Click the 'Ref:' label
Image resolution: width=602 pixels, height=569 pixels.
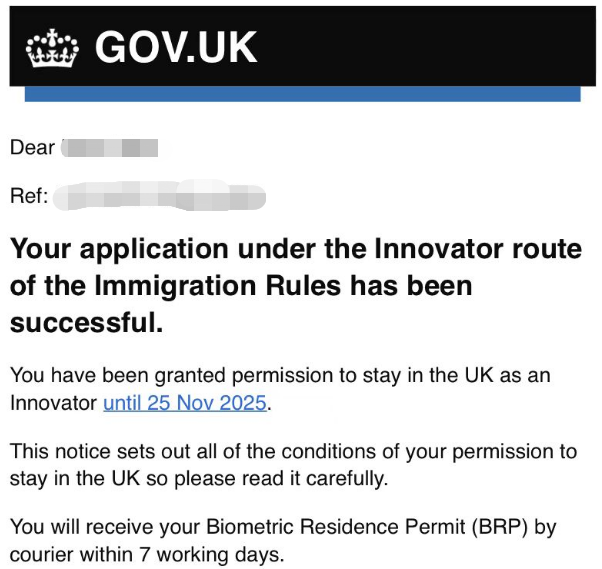(29, 196)
